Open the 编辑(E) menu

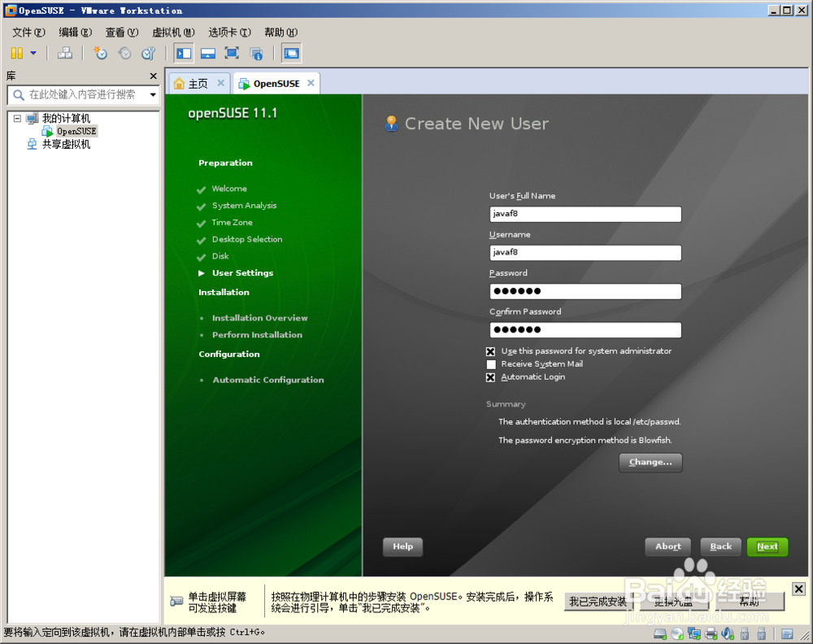pyautogui.click(x=76, y=33)
